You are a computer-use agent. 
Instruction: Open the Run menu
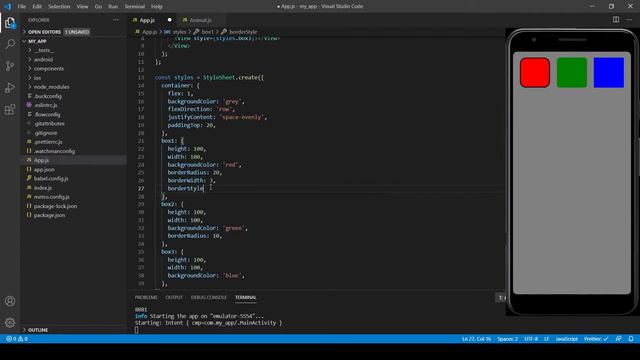coord(113,7)
